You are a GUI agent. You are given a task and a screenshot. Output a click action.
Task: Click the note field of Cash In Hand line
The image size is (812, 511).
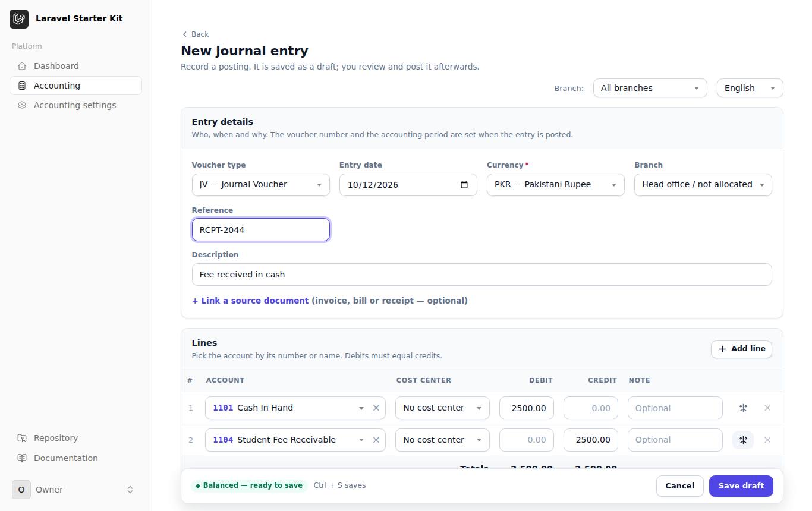click(675, 408)
